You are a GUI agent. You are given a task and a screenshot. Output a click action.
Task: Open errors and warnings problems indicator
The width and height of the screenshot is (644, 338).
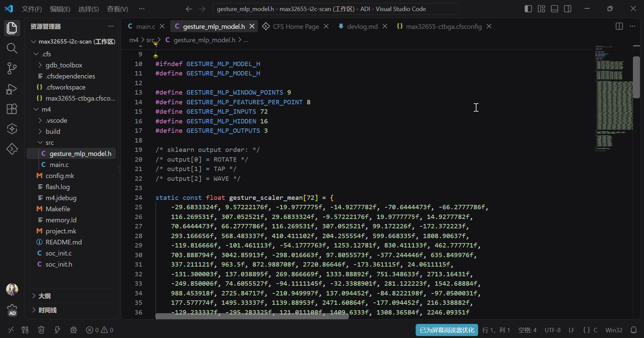[100, 330]
